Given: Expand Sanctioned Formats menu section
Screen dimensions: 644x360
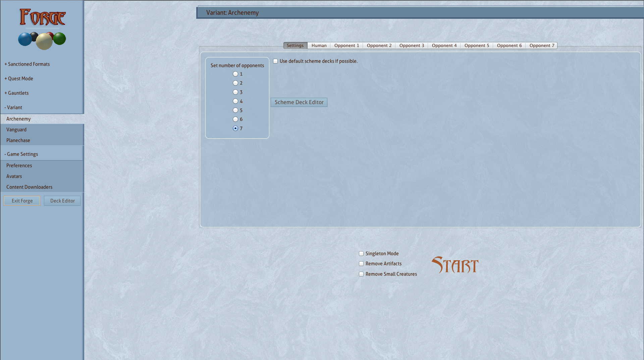Looking at the screenshot, I should click(27, 64).
